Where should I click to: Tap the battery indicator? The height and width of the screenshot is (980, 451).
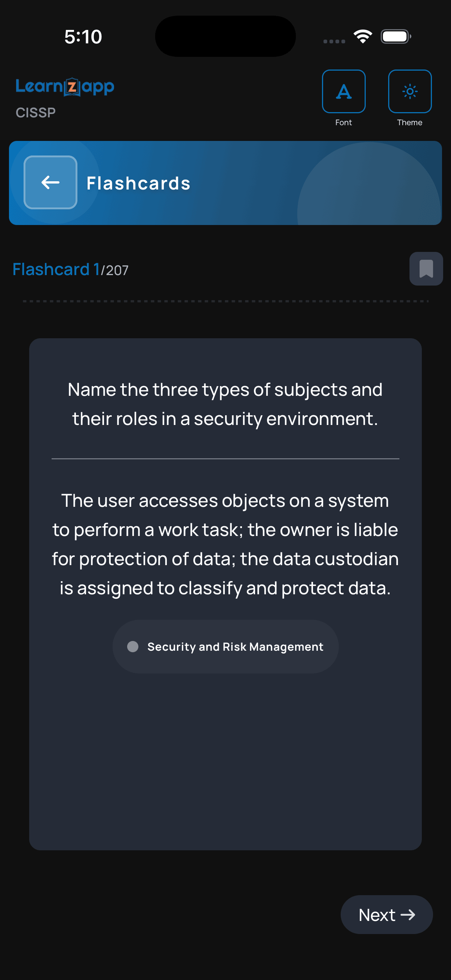point(395,36)
